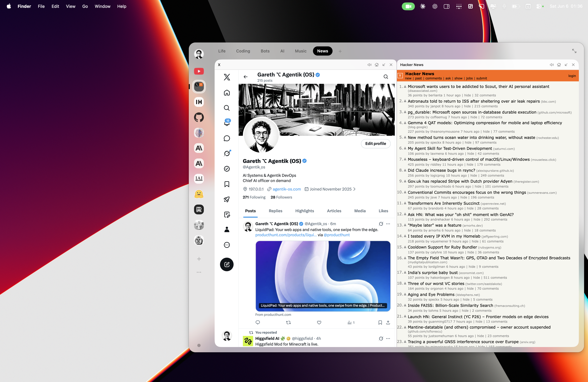The width and height of the screenshot is (588, 382).
Task: Mute audio for the X panel
Action: click(369, 65)
